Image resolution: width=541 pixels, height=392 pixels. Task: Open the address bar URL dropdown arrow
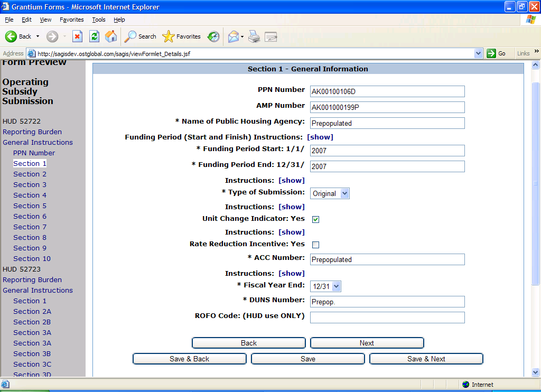[x=479, y=53]
